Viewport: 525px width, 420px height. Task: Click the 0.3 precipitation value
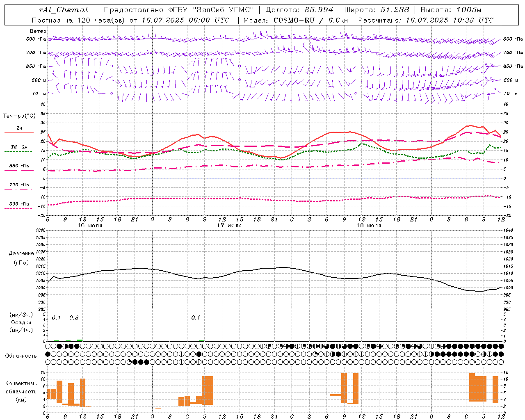(x=74, y=317)
